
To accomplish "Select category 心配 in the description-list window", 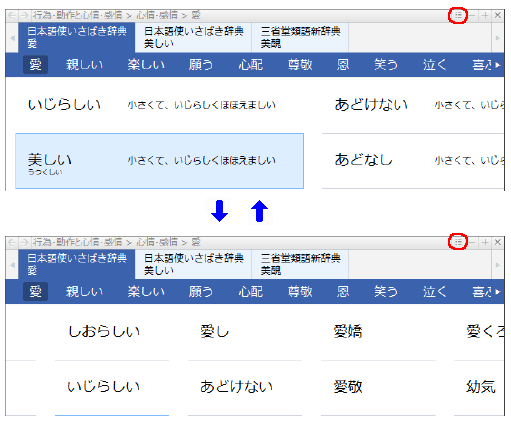I will (251, 65).
